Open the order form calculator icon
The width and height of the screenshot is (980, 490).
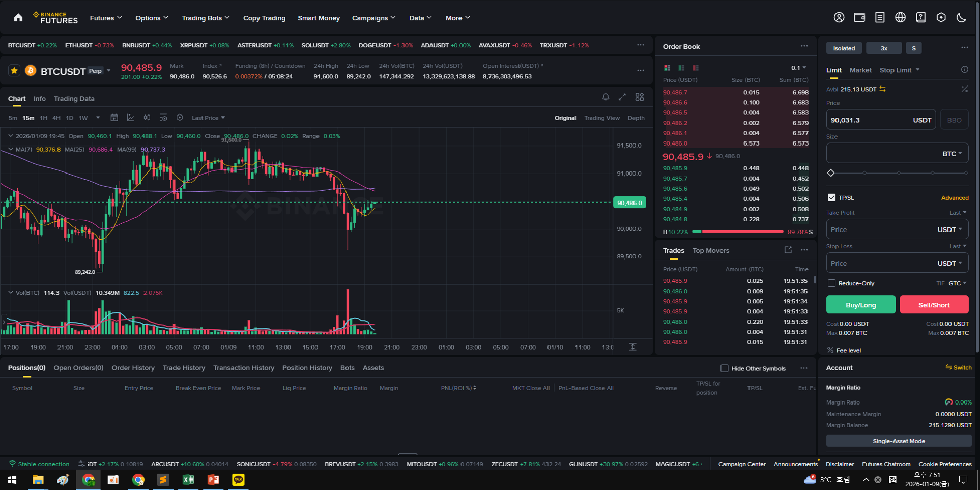[x=964, y=89]
